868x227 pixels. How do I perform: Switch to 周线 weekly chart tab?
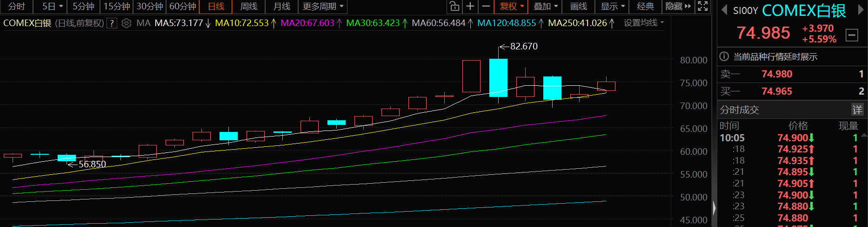(248, 7)
